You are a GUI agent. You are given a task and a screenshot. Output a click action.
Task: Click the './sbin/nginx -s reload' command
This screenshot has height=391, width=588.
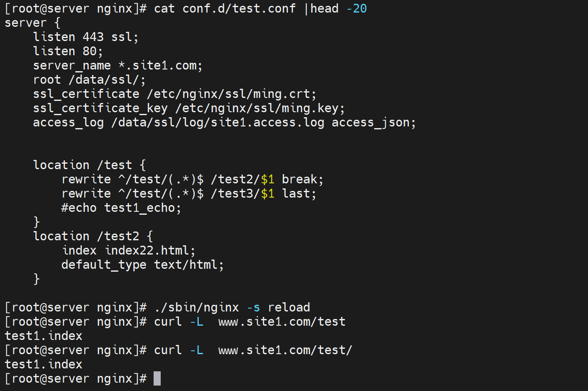232,307
